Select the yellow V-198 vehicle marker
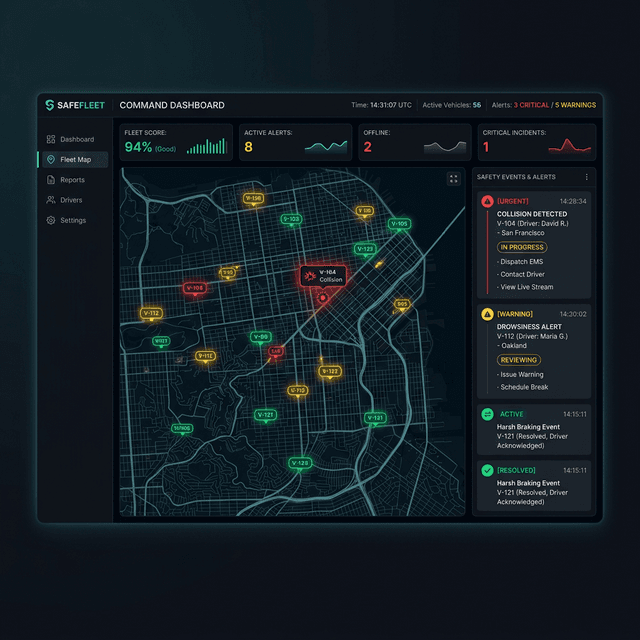The height and width of the screenshot is (640, 640). coord(253,199)
